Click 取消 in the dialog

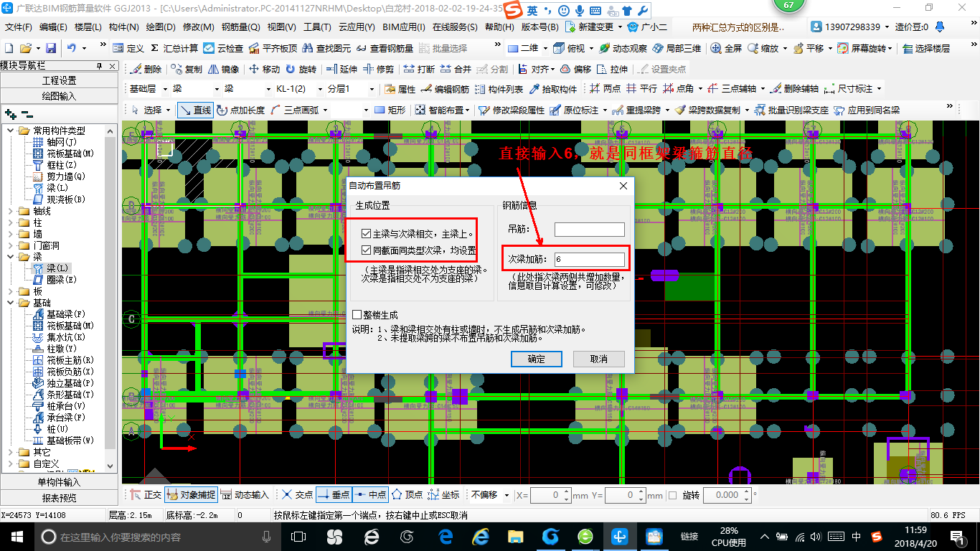tap(599, 359)
